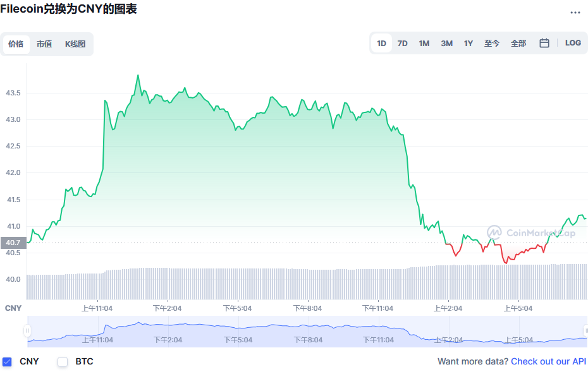Image resolution: width=588 pixels, height=379 pixels.
Task: Select the 7D time range
Action: [x=402, y=44]
